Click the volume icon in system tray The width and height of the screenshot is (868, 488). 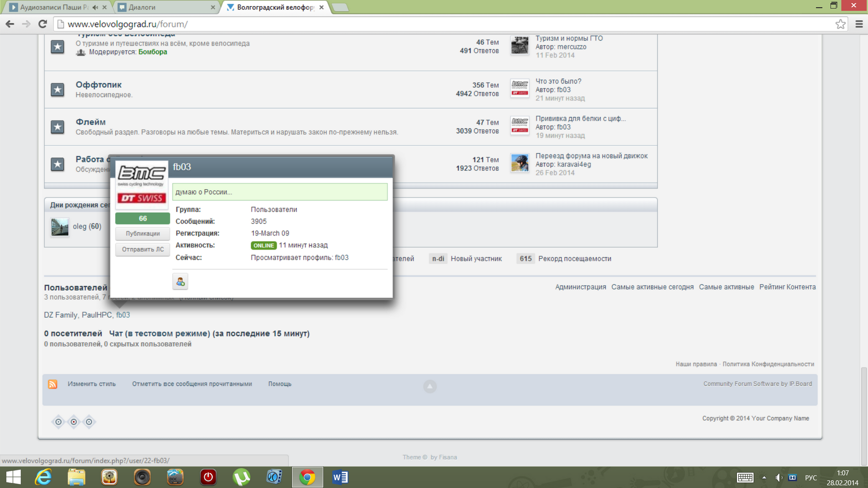click(x=779, y=478)
